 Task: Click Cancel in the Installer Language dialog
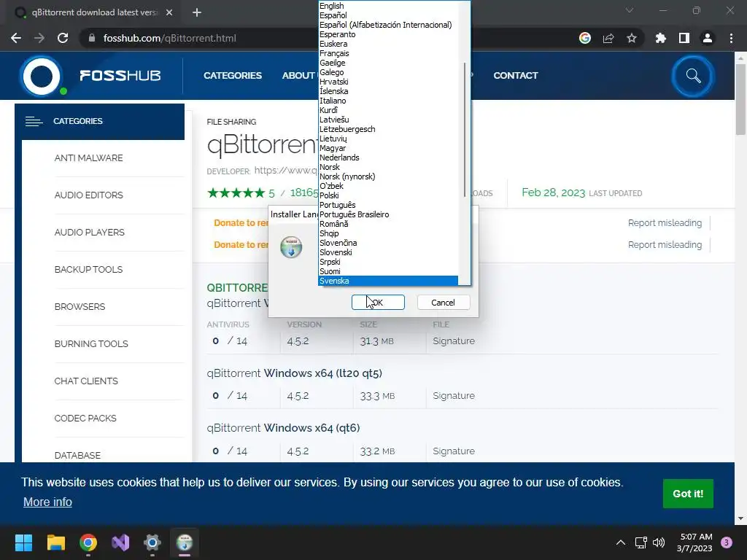pos(443,303)
